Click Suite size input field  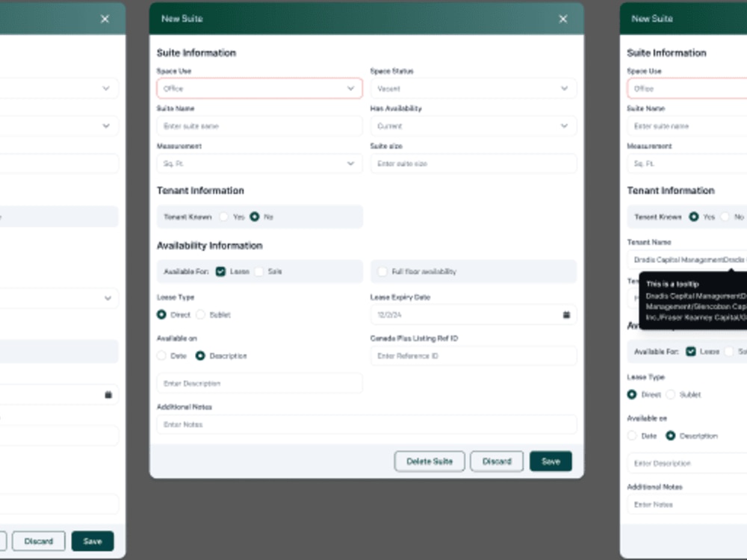tap(473, 164)
